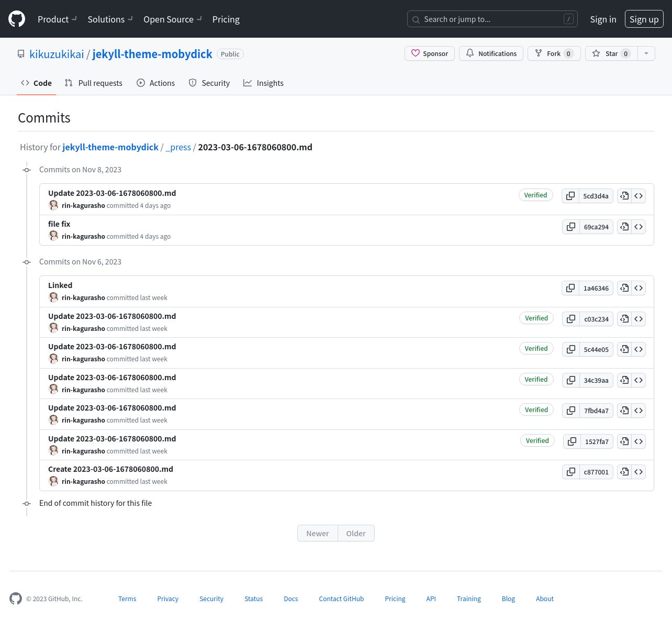View file at commit 5cd3d4a
The width and height of the screenshot is (672, 631).
pos(624,196)
